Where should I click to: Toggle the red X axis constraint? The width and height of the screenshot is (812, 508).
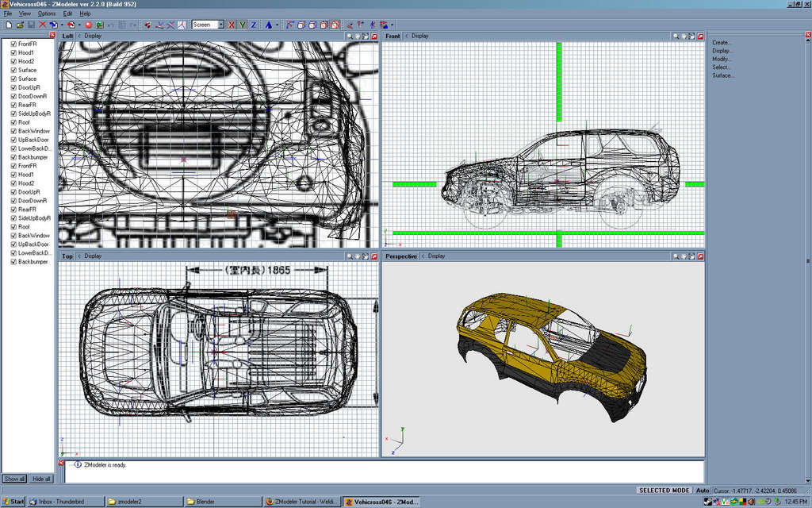click(x=232, y=25)
